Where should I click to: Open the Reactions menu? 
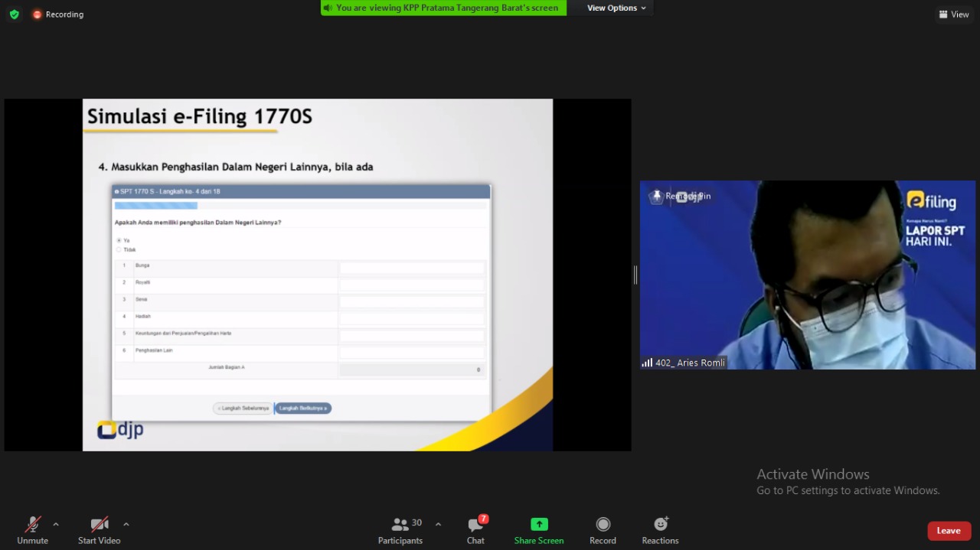tap(660, 525)
